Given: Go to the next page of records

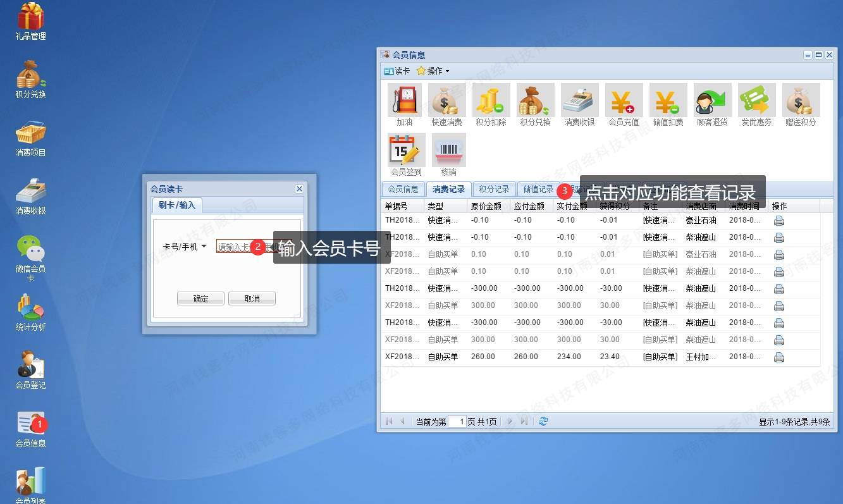Looking at the screenshot, I should point(510,421).
